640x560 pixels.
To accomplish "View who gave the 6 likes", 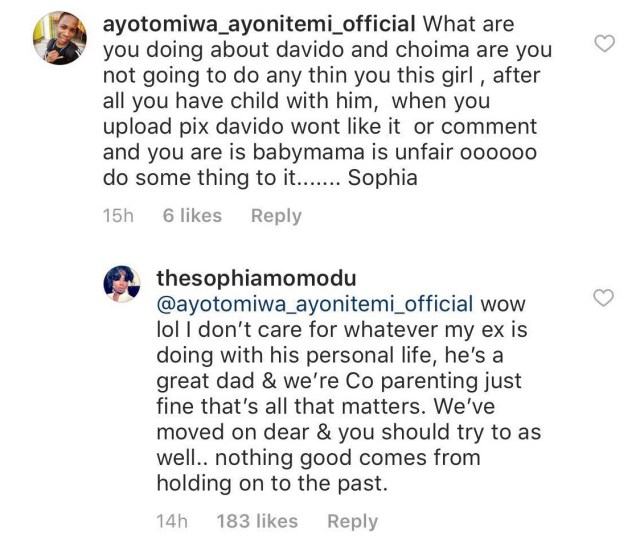I will pyautogui.click(x=192, y=215).
